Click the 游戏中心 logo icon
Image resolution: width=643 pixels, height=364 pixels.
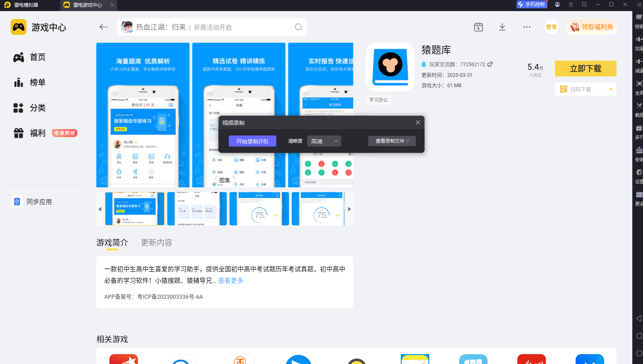(19, 27)
